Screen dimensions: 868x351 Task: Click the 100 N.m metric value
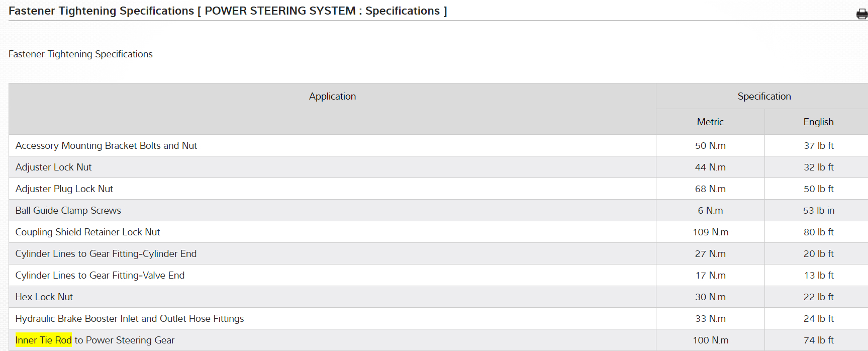pos(710,340)
